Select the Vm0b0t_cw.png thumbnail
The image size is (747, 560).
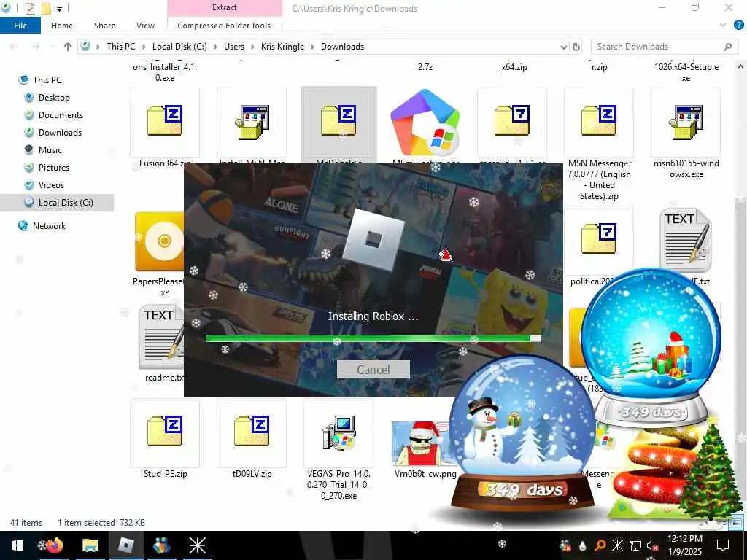coord(419,444)
